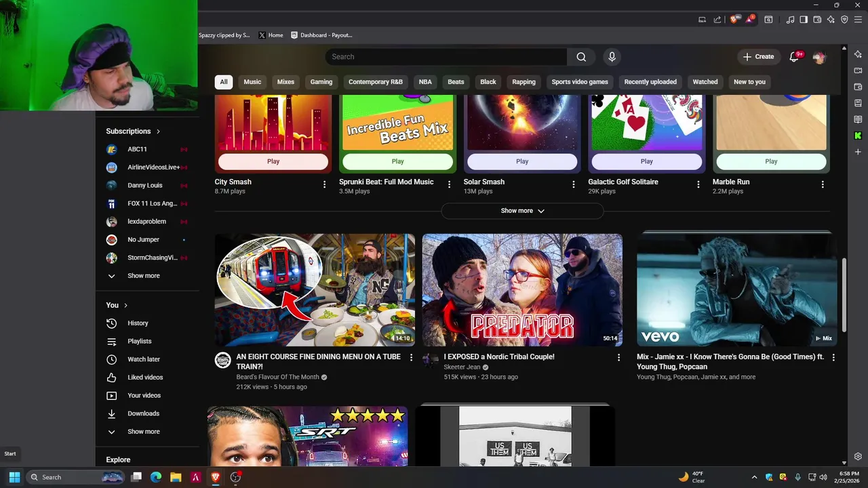This screenshot has width=868, height=488.
Task: Open Beard's Flavour Of The Month channel
Action: click(x=277, y=377)
